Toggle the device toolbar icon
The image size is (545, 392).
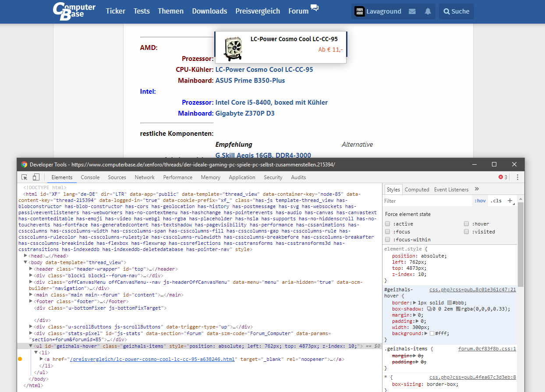click(x=36, y=177)
